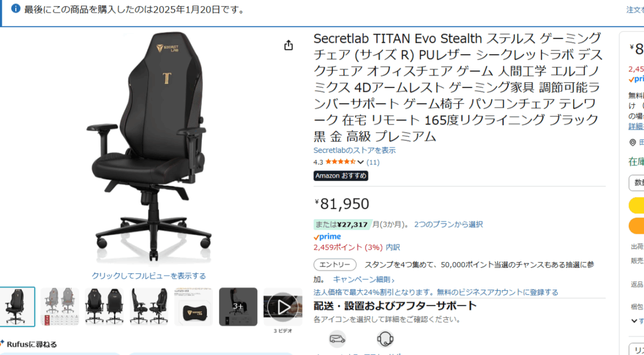
Task: Select the lumbar pillow thumbnail
Action: [193, 307]
